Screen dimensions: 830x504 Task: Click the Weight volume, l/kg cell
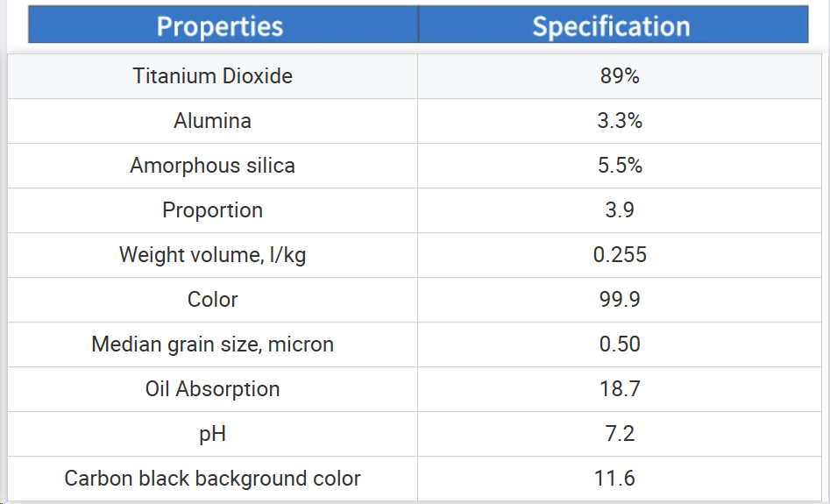coord(212,255)
